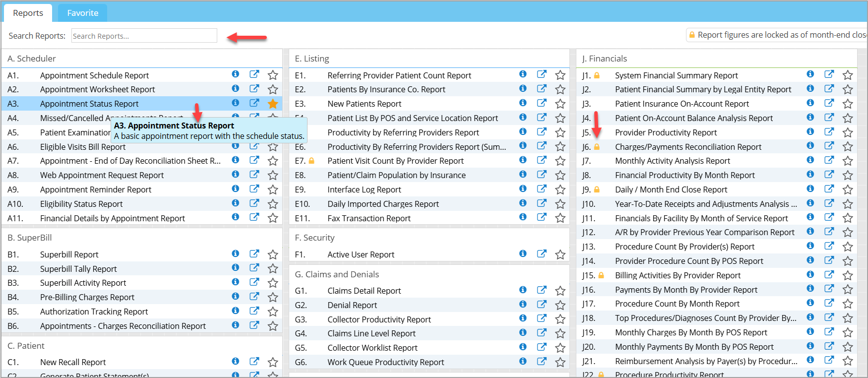Click info icon for Active User Report
Image resolution: width=868 pixels, height=378 pixels.
[x=523, y=253]
